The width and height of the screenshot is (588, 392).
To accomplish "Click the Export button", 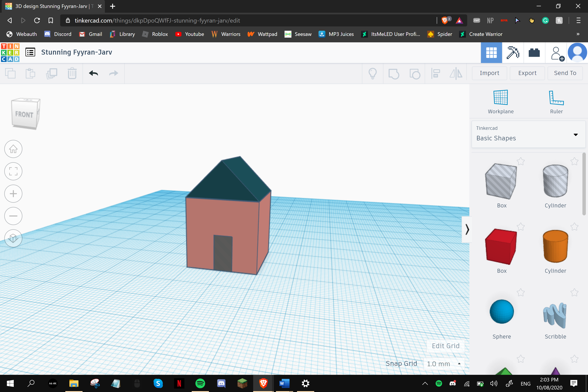I will 527,73.
